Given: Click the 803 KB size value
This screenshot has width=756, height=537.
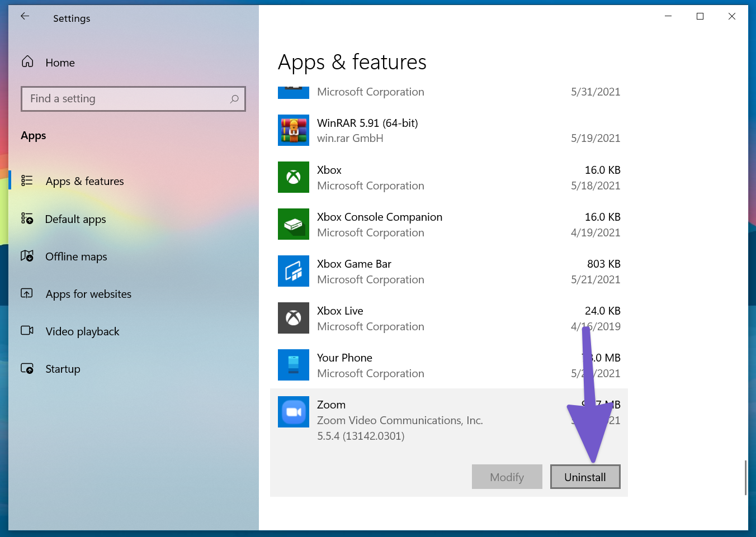Looking at the screenshot, I should click(x=604, y=264).
